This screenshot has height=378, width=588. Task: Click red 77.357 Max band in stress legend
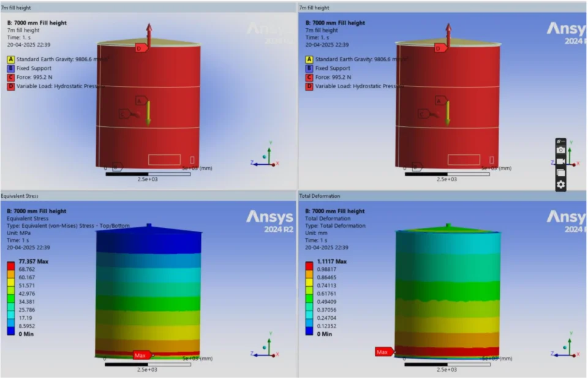tap(11, 266)
